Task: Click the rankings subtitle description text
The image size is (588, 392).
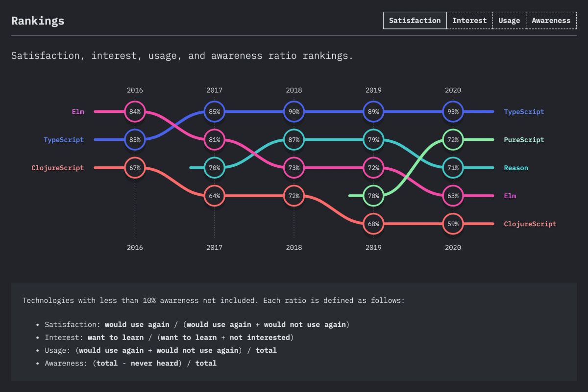Action: tap(182, 56)
